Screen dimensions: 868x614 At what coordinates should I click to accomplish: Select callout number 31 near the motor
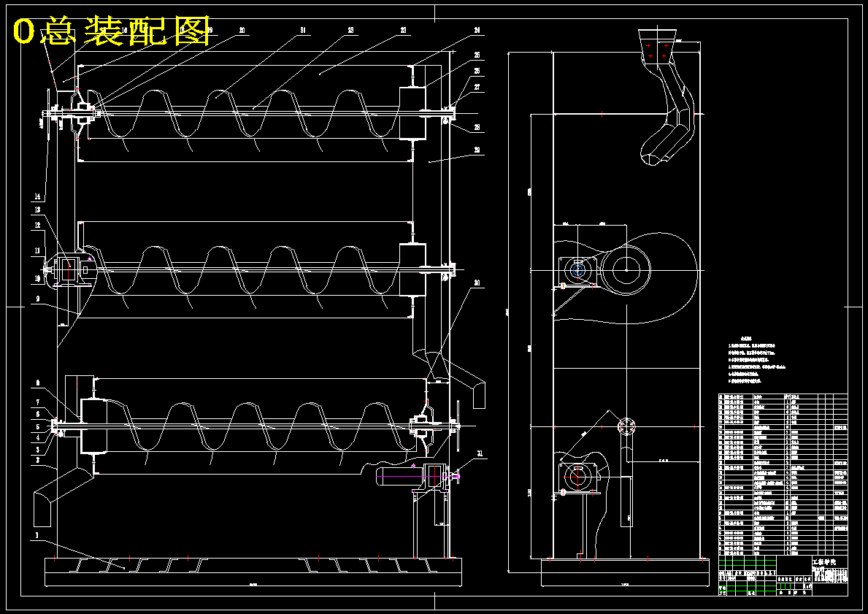pyautogui.click(x=480, y=453)
